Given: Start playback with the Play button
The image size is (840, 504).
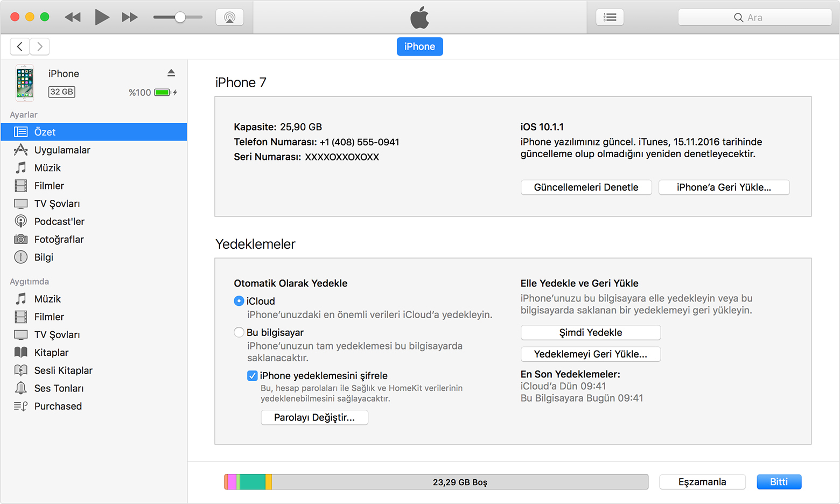Looking at the screenshot, I should 102,17.
